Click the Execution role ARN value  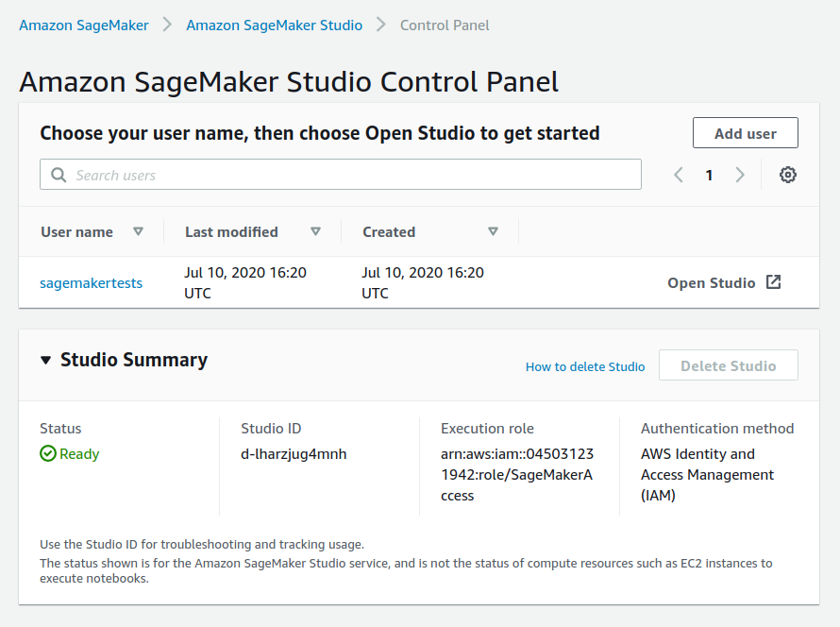(x=517, y=475)
